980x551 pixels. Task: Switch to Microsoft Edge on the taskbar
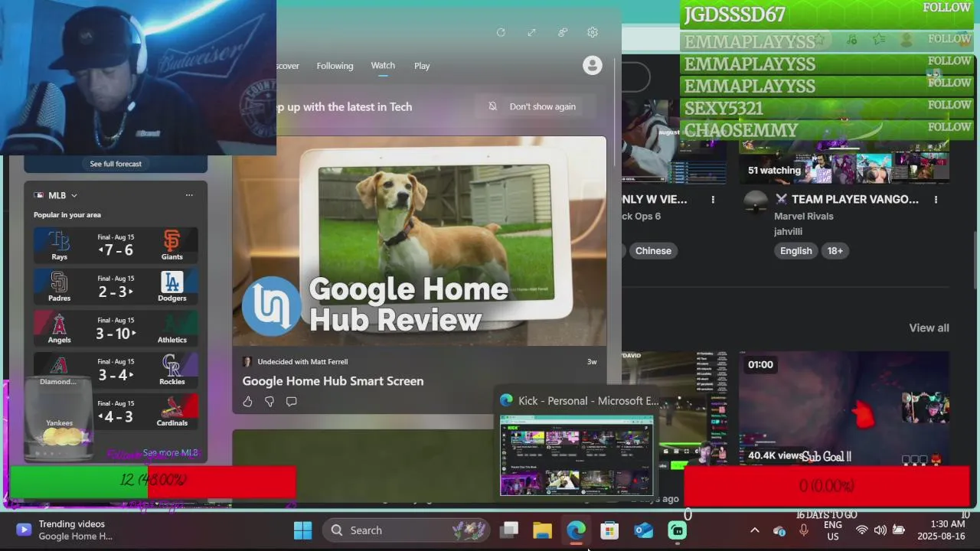576,530
